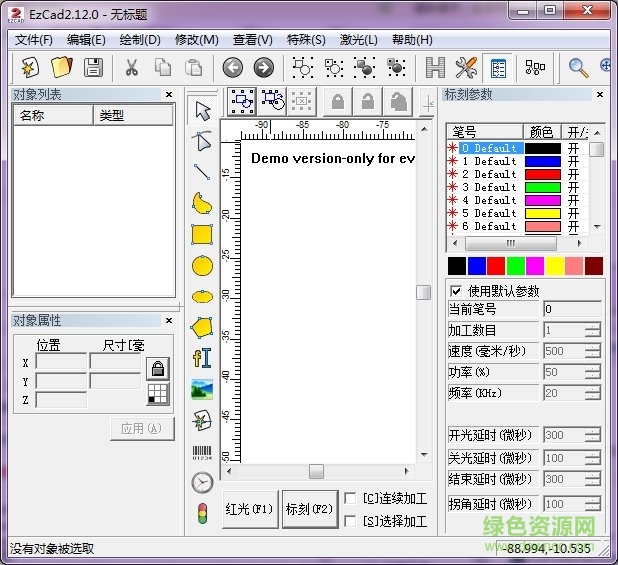Insert a bitmap image with picture tool
The height and width of the screenshot is (565, 618).
pos(202,389)
